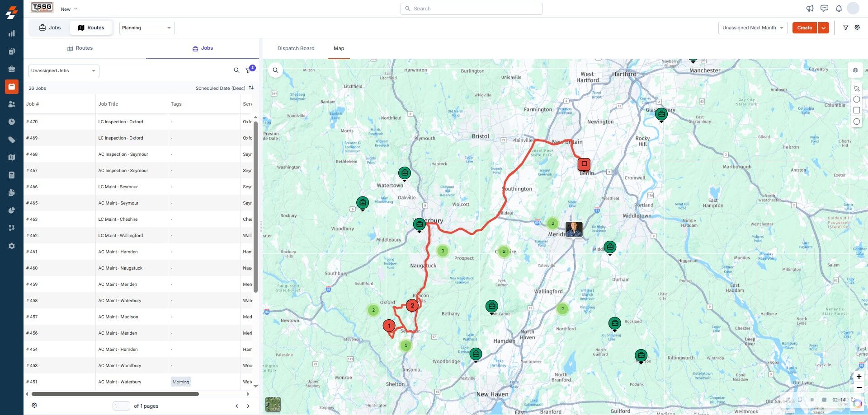Open the people customers icon in sidebar
The height and width of the screenshot is (415, 868).
[12, 104]
